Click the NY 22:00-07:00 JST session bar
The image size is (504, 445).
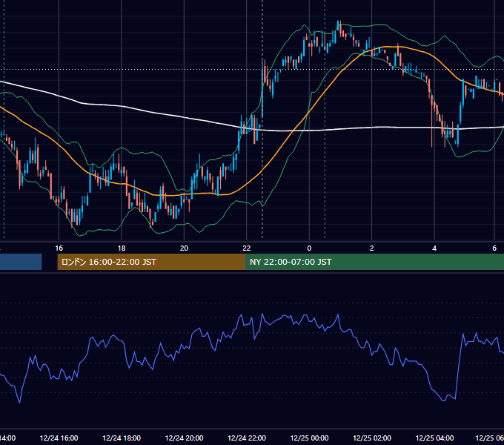tap(374, 262)
